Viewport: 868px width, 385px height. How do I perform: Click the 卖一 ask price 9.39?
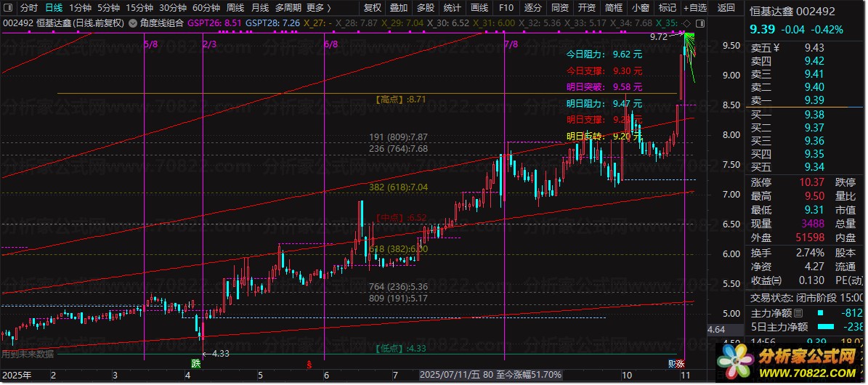pos(814,100)
